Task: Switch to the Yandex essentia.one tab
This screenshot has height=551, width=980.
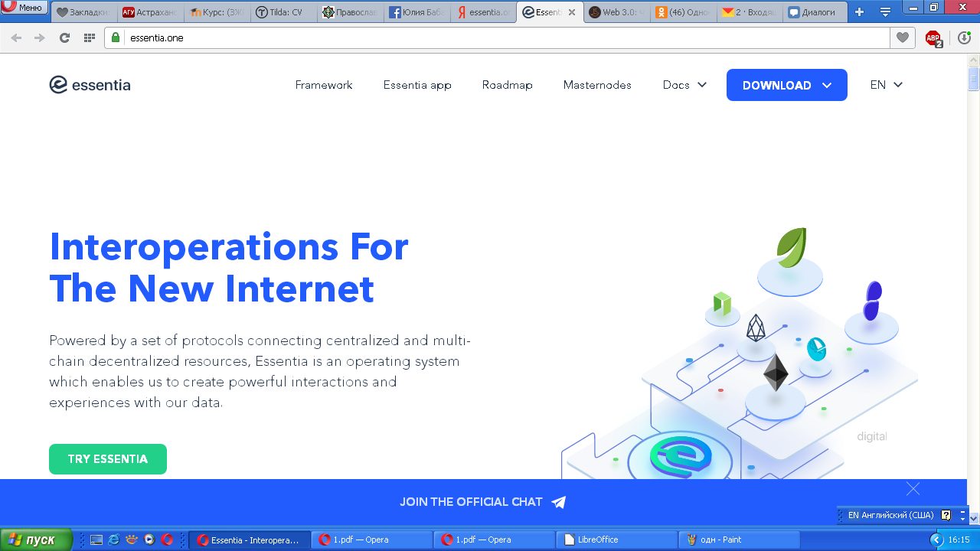Action: pyautogui.click(x=483, y=12)
